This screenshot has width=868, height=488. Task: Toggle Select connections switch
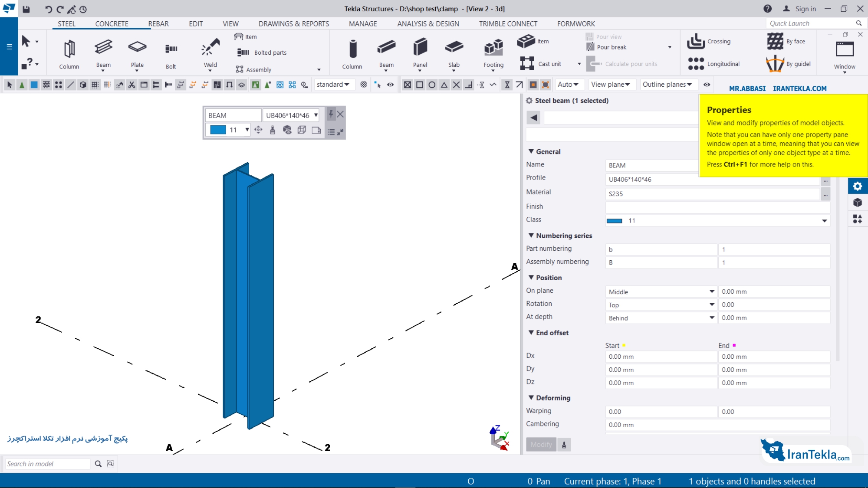22,85
